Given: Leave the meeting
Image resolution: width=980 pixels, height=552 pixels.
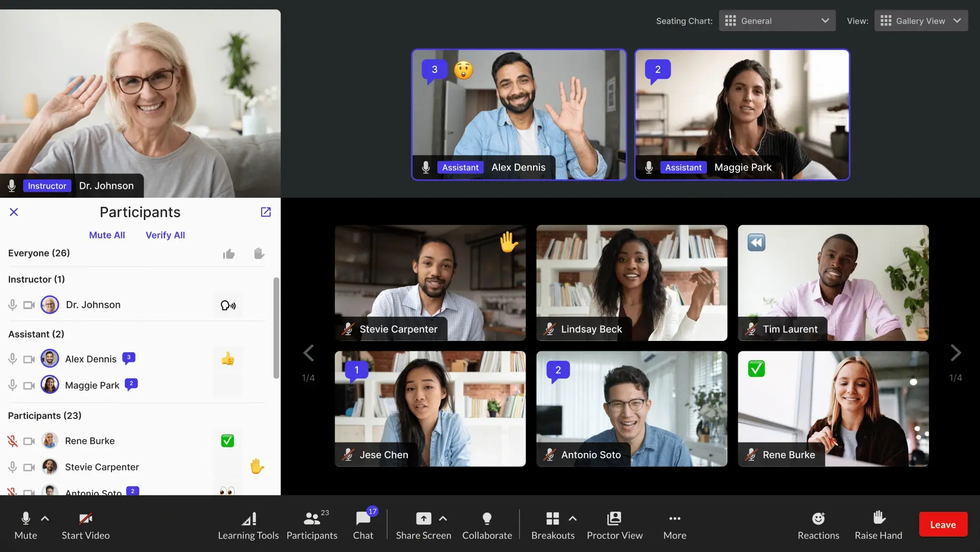Looking at the screenshot, I should click(942, 524).
